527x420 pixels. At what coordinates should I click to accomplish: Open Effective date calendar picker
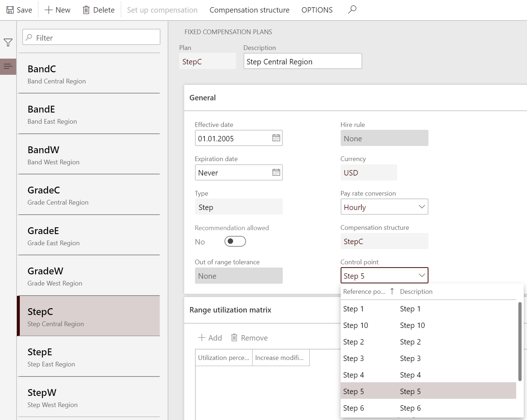coord(276,138)
